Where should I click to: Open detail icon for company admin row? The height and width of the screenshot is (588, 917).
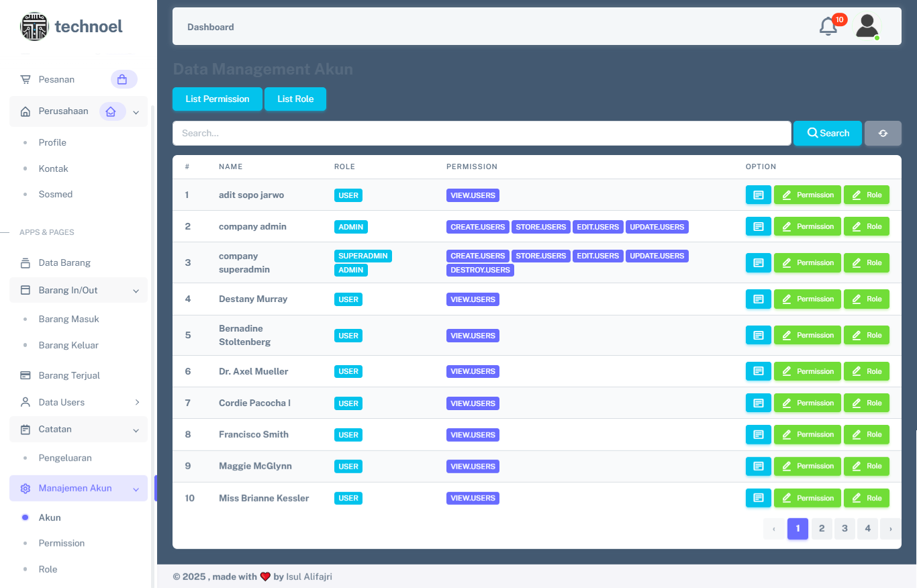pos(758,227)
